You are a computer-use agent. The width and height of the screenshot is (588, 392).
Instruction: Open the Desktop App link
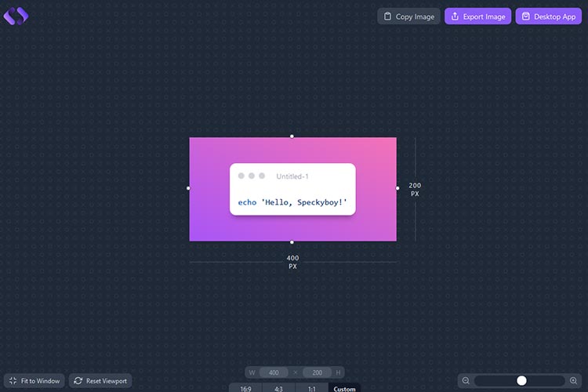[x=548, y=16]
